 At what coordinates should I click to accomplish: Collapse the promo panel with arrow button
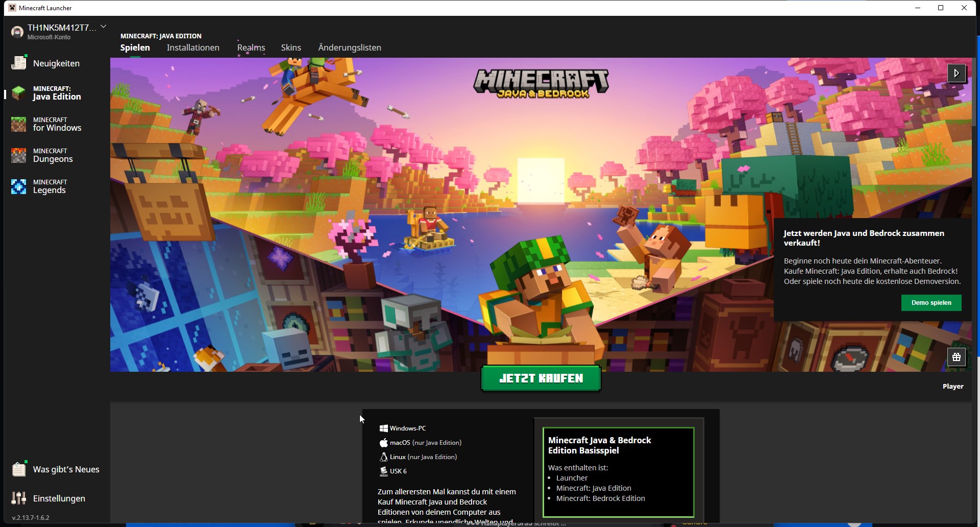956,73
